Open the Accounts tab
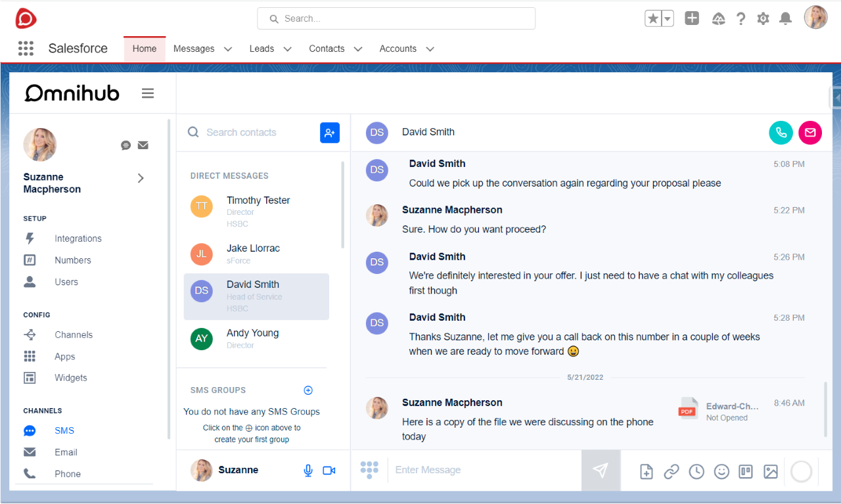The width and height of the screenshot is (841, 504). tap(398, 49)
